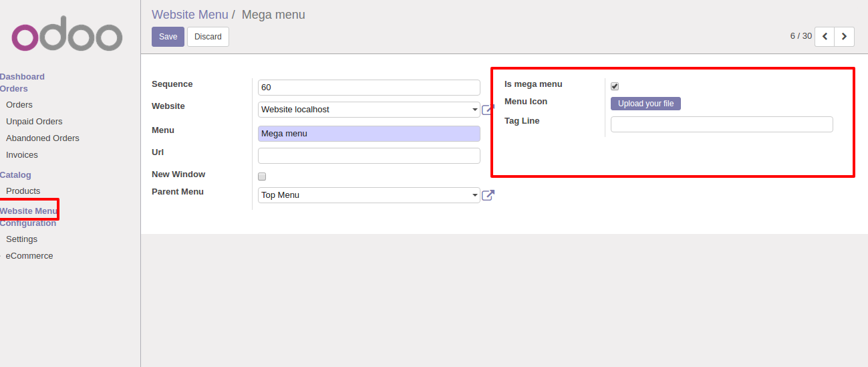The image size is (868, 367).
Task: Click the Odoo logo
Action: click(x=67, y=37)
